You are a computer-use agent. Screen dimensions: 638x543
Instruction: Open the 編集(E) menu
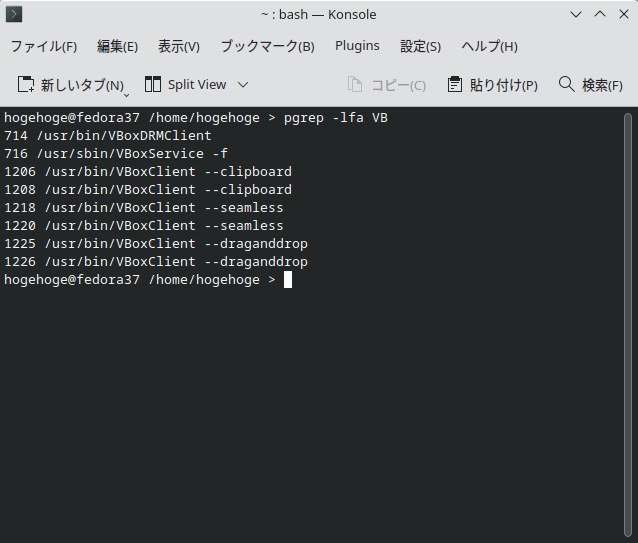tap(118, 46)
